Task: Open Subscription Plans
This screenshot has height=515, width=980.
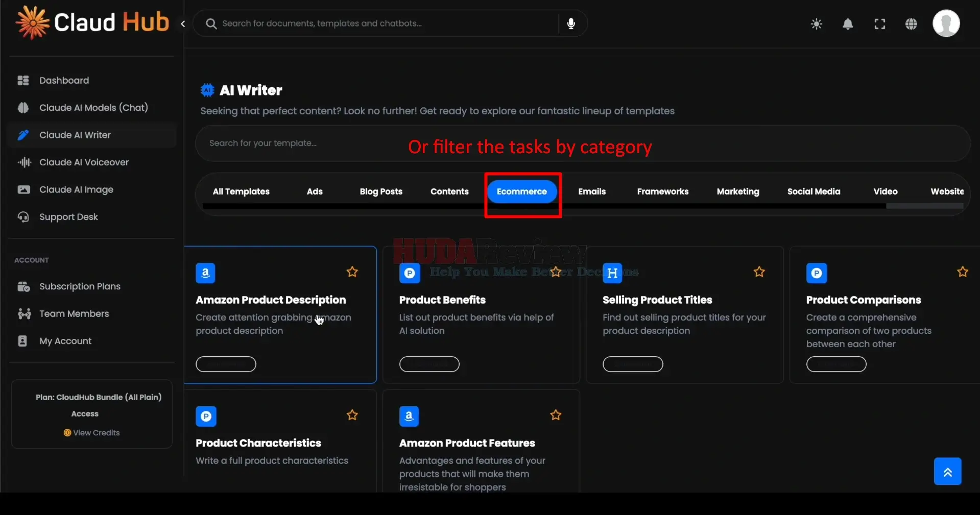Action: (92, 286)
